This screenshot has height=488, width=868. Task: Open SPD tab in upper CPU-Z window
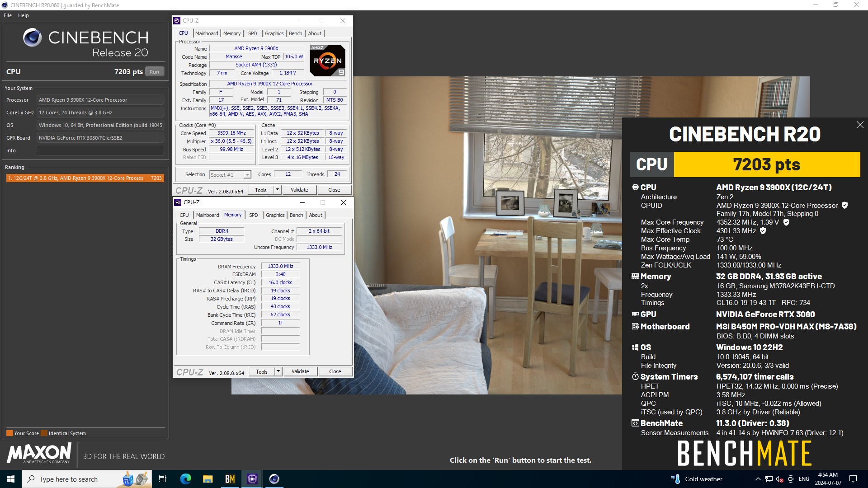253,33
